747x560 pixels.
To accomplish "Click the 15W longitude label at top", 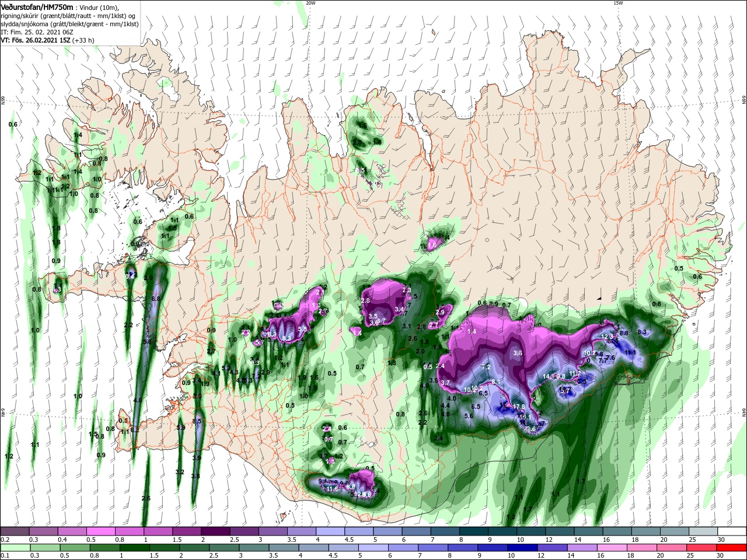I will coord(619,3).
